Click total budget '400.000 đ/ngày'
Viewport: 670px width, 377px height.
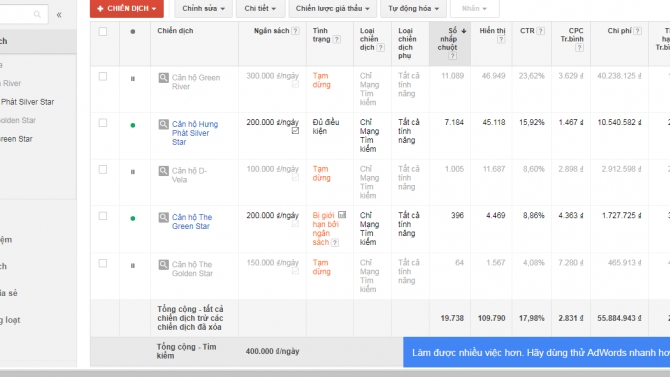[273, 351]
